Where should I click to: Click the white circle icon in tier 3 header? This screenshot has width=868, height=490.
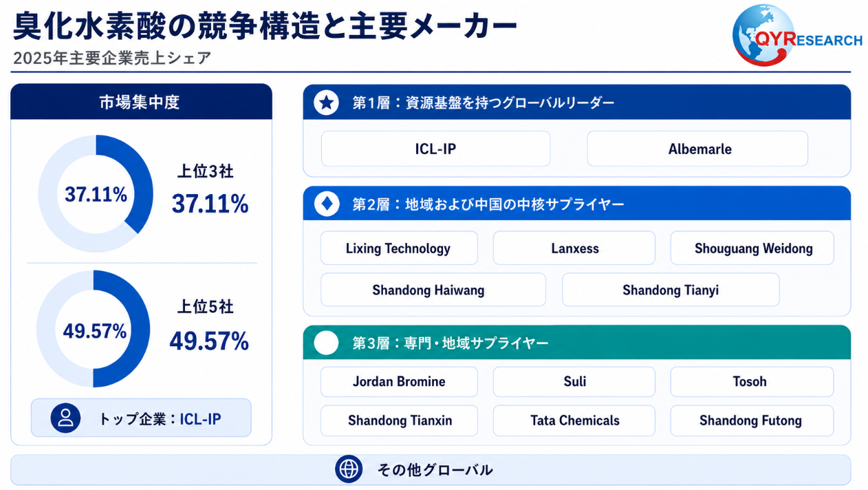click(326, 343)
